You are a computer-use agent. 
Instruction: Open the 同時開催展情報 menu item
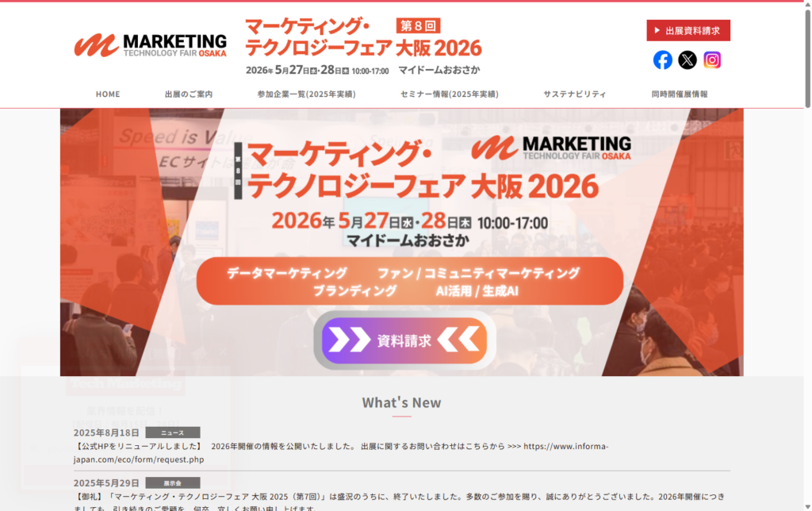coord(680,94)
